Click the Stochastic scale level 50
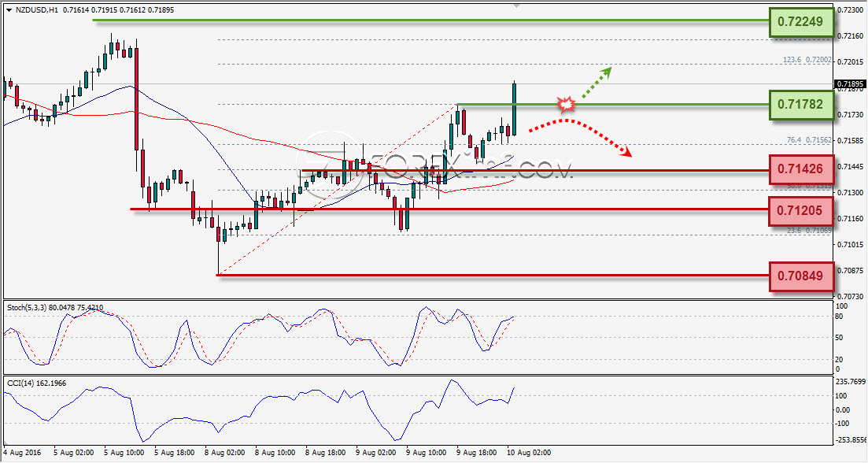Screen dimensions: 868x463 click(839, 338)
